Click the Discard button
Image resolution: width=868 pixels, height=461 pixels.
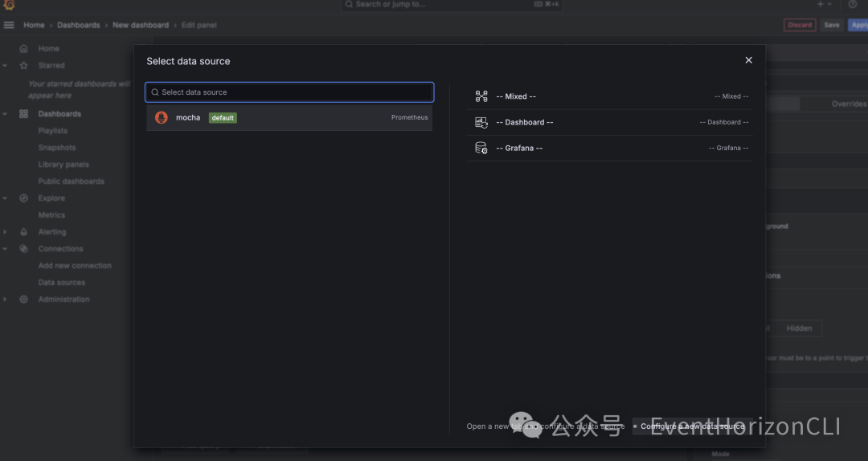(800, 25)
